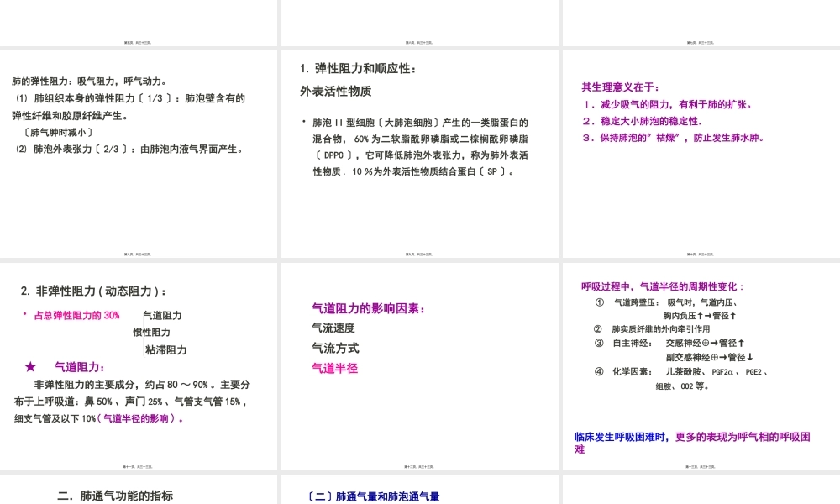Click the line '(2) 肺泡外表张力〔2/3〕'
This screenshot has height=504, width=840.
click(130, 149)
